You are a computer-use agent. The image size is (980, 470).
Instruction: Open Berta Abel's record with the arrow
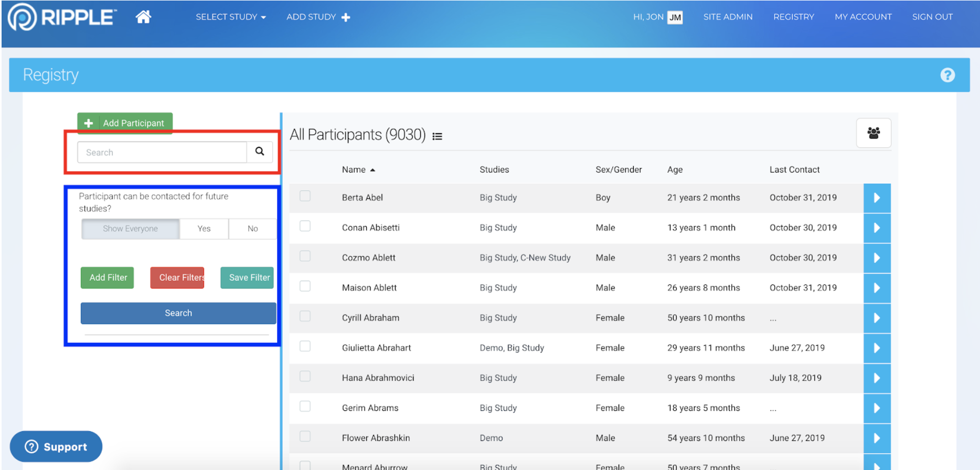pos(877,198)
